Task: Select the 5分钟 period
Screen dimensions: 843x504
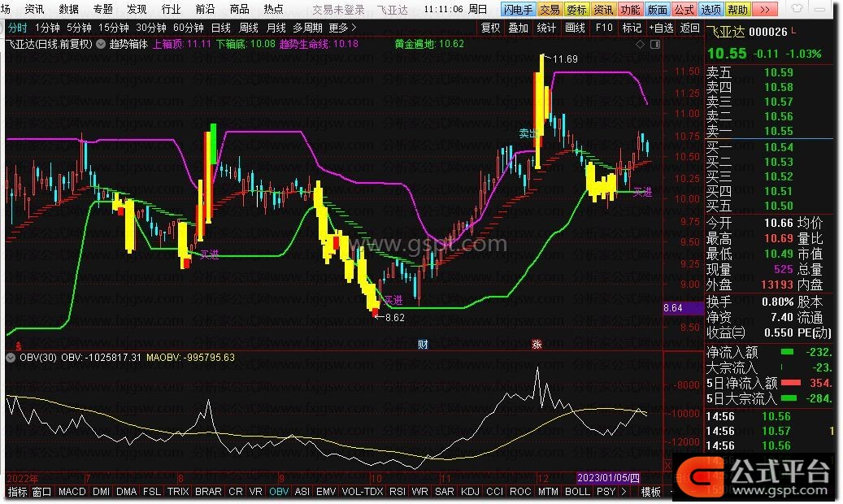Action: pos(79,28)
